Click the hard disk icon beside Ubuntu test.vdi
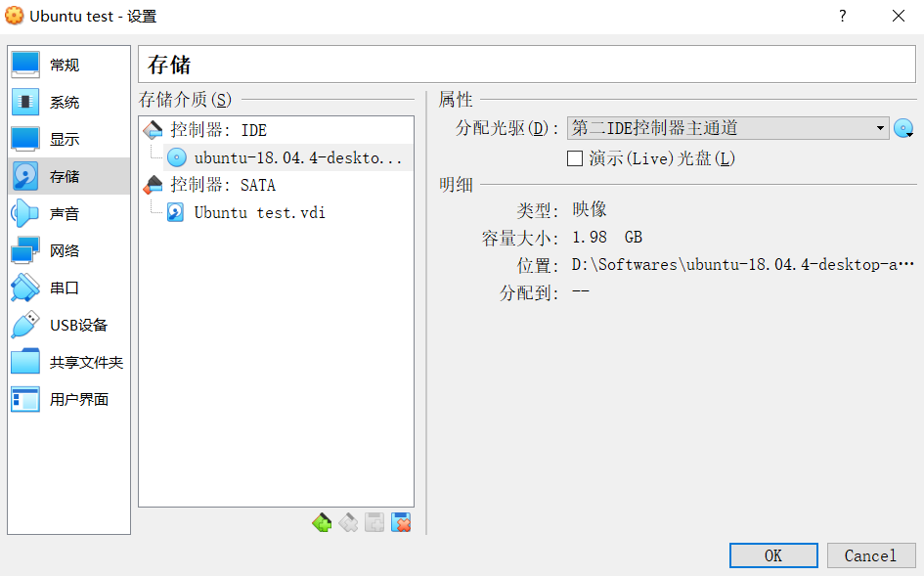Image resolution: width=924 pixels, height=576 pixels. 176,212
